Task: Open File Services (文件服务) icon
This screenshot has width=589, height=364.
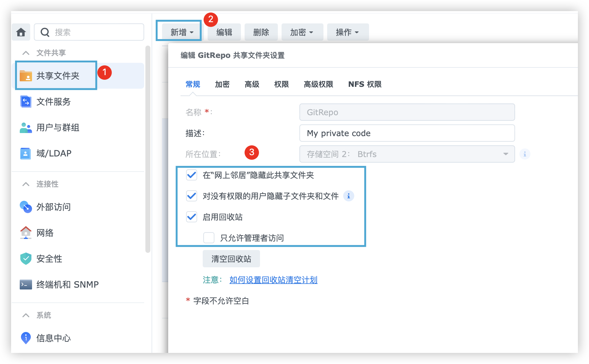Action: click(x=26, y=102)
